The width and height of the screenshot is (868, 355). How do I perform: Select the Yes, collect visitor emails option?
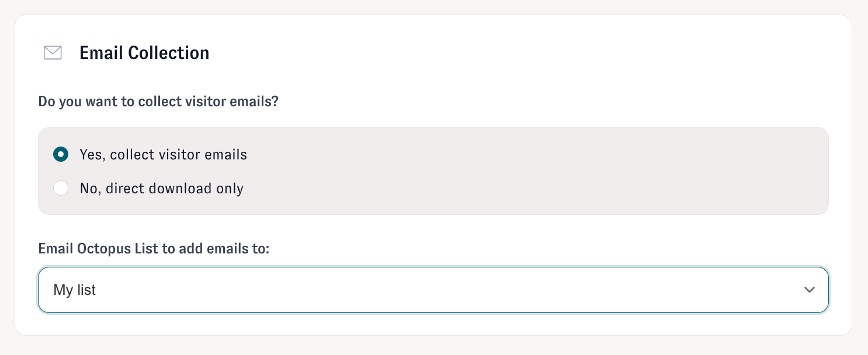(61, 154)
